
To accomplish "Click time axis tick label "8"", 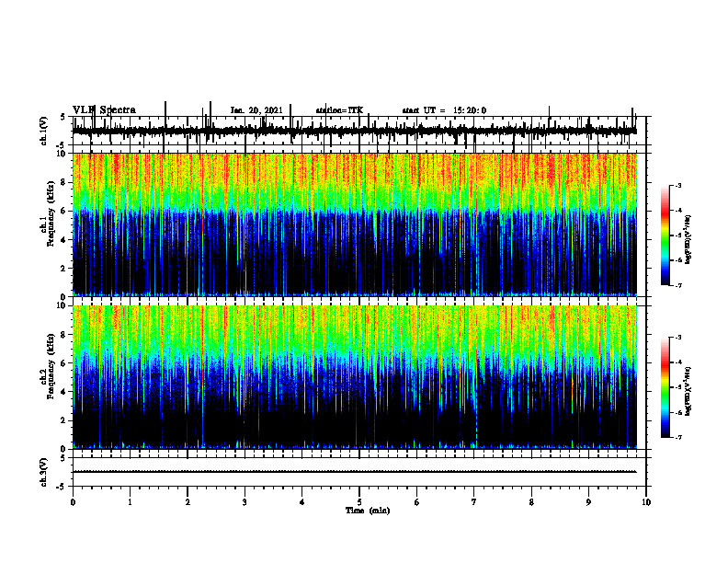I will pos(531,502).
